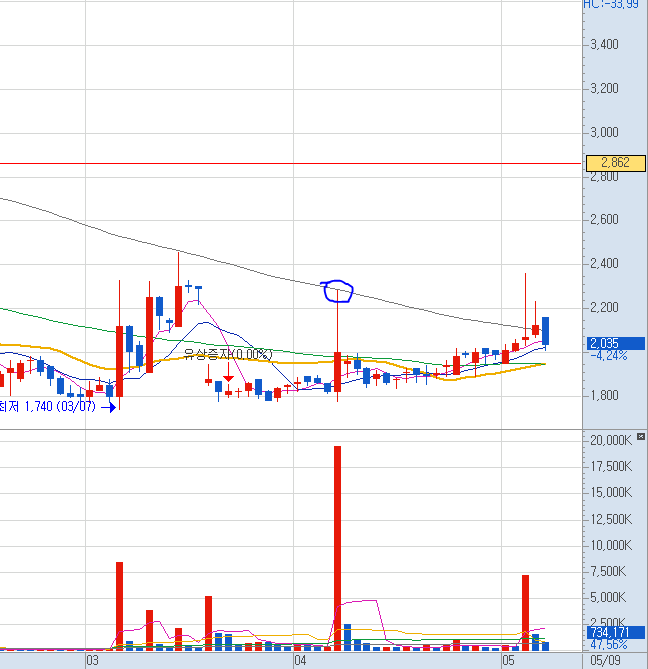Viewport: 648px width, 669px height.
Task: Click the red horizontal price line
Action: (x=290, y=163)
